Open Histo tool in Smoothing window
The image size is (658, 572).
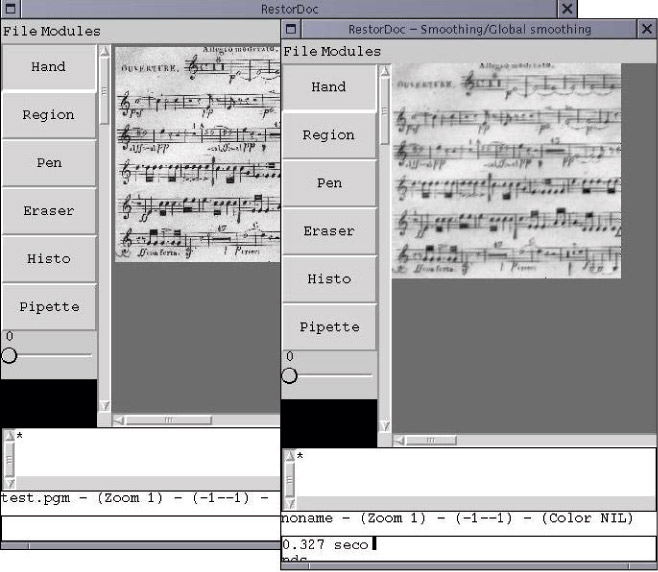coord(329,279)
